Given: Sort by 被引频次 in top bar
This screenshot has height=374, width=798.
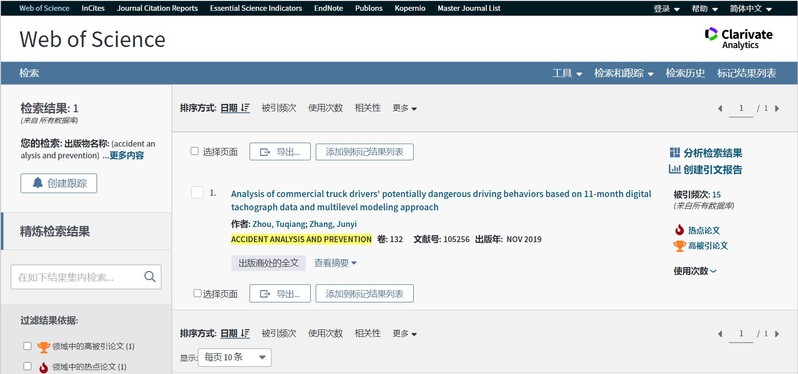Looking at the screenshot, I should pyautogui.click(x=279, y=108).
